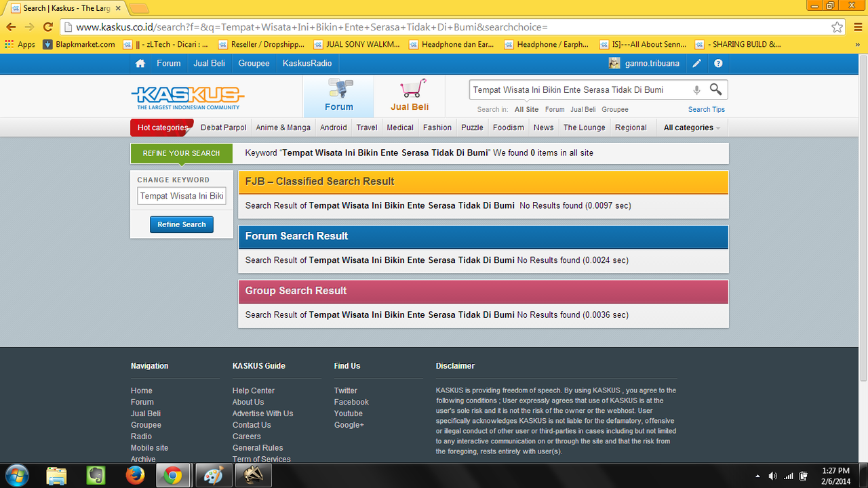Viewport: 868px width, 488px height.
Task: Click the ganno.tribuana user avatar
Action: (614, 64)
